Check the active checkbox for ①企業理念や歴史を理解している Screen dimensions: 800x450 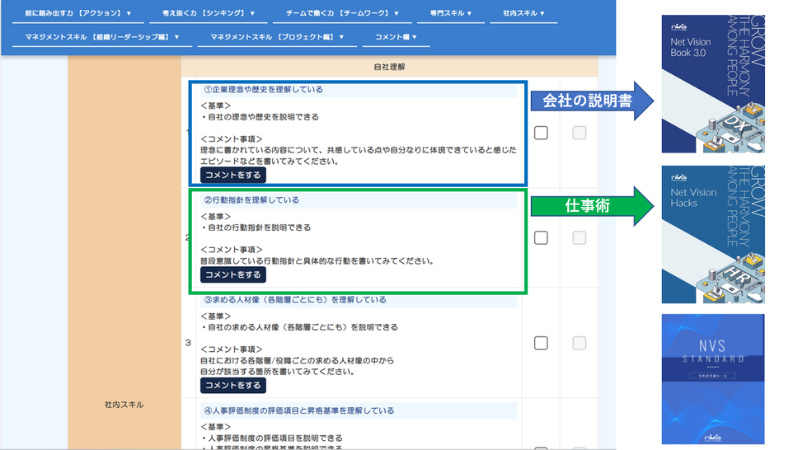coord(541,133)
